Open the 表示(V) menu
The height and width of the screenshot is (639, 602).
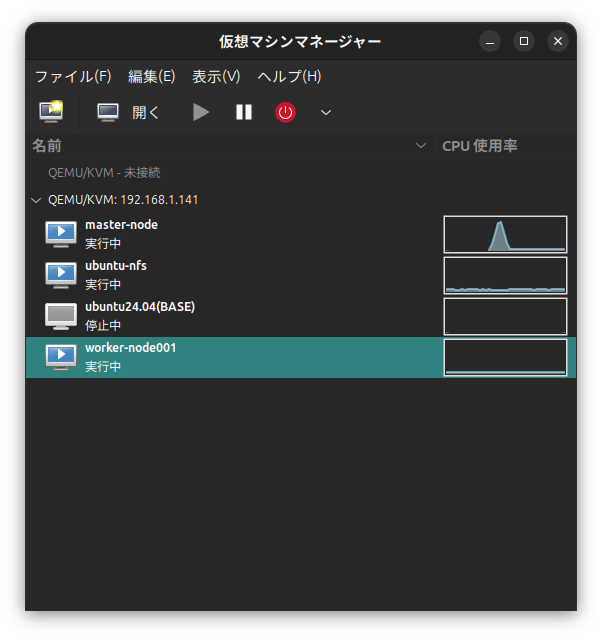(x=216, y=76)
